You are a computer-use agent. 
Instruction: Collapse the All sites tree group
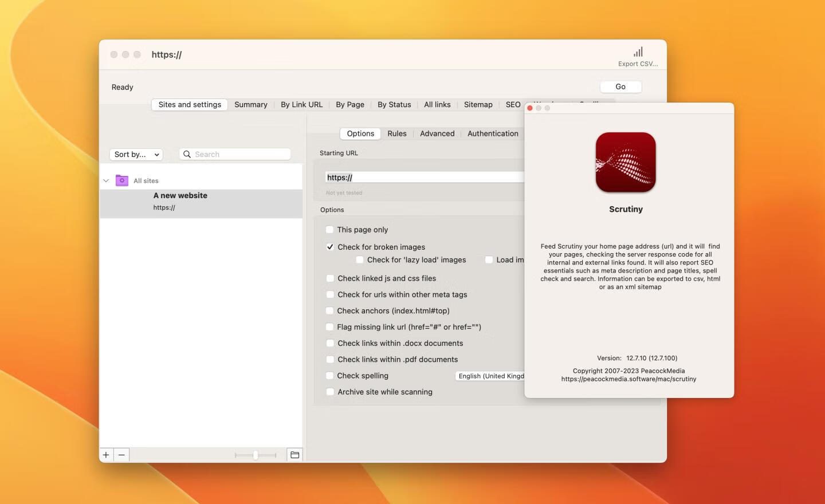106,180
